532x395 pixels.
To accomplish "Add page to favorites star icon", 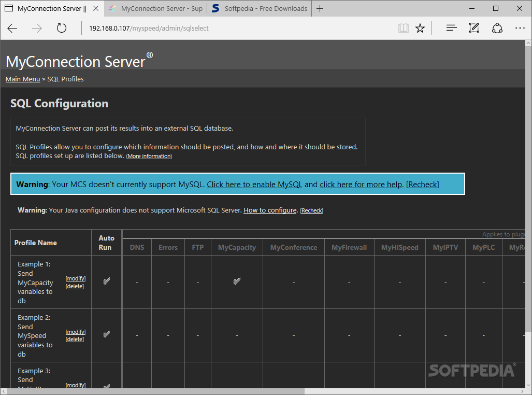I will 420,28.
